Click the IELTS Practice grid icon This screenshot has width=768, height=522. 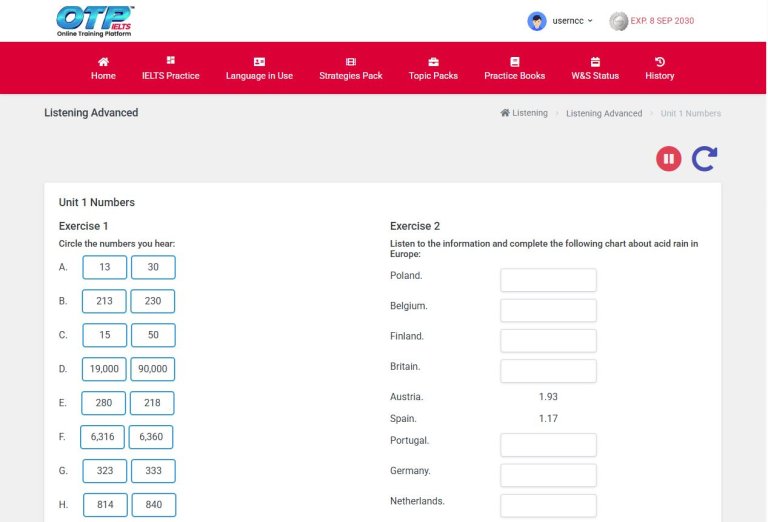(x=170, y=61)
